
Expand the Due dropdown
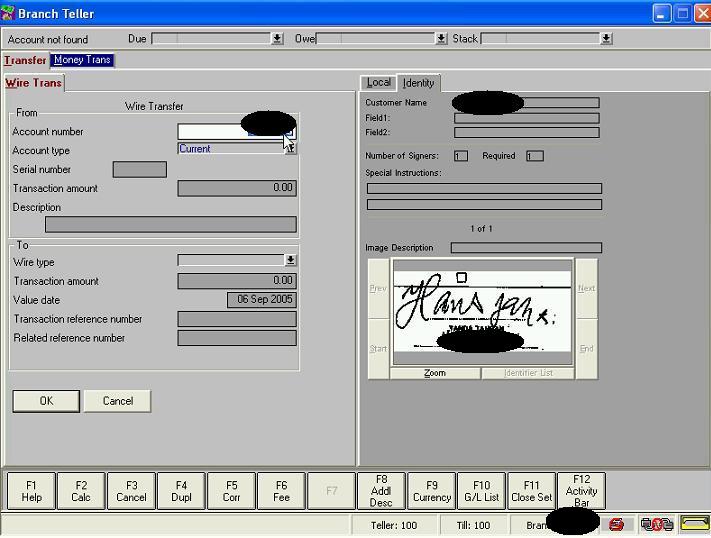click(277, 38)
